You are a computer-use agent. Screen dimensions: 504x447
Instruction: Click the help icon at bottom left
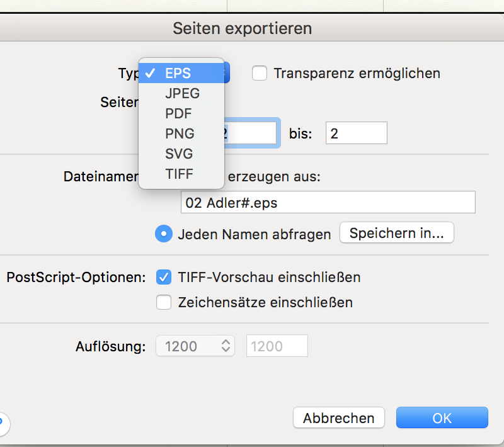coord(2,422)
